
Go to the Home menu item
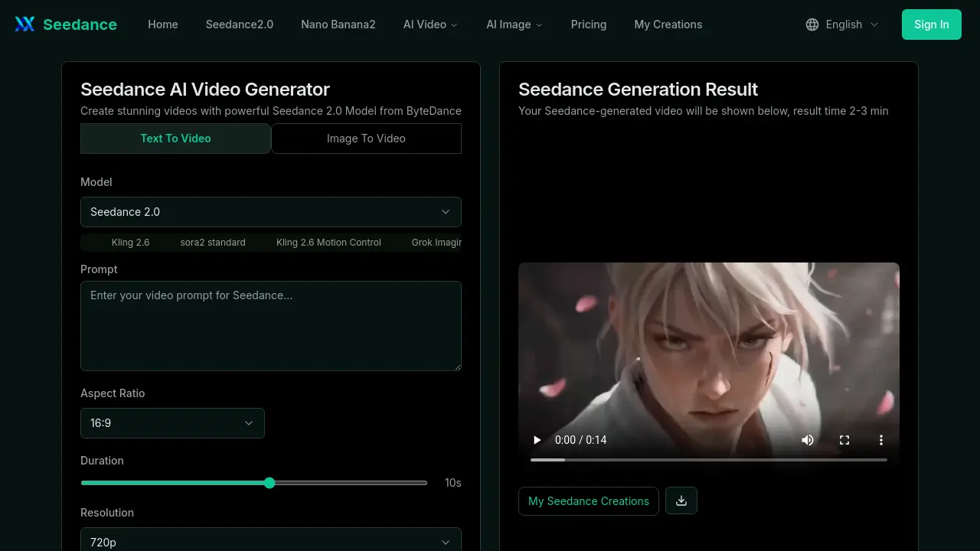[x=163, y=24]
